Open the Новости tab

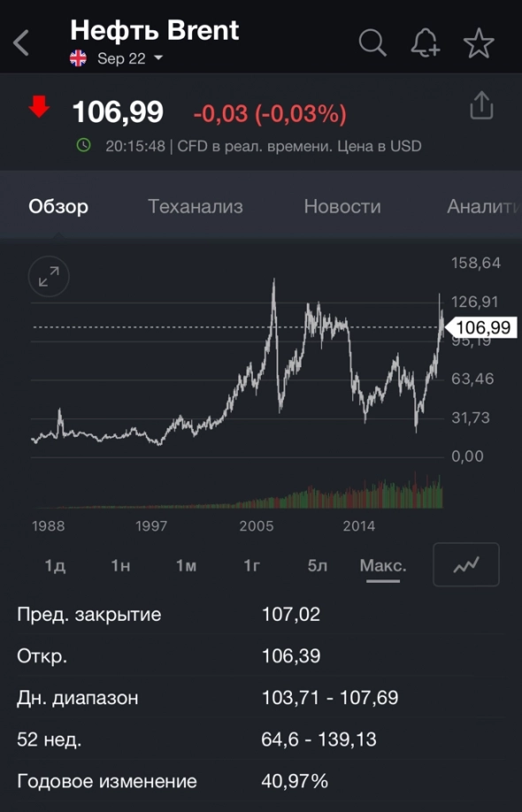342,206
